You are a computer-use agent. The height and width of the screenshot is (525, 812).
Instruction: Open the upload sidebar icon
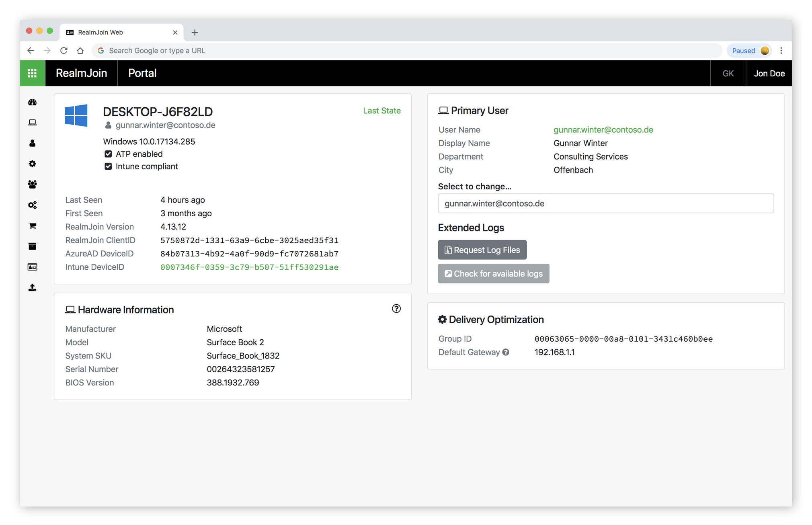click(33, 287)
